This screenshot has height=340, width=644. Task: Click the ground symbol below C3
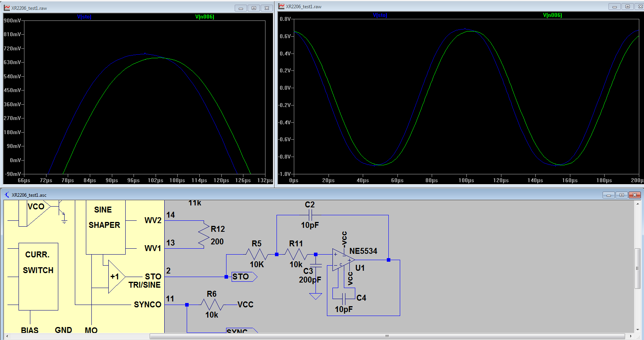coord(316,296)
